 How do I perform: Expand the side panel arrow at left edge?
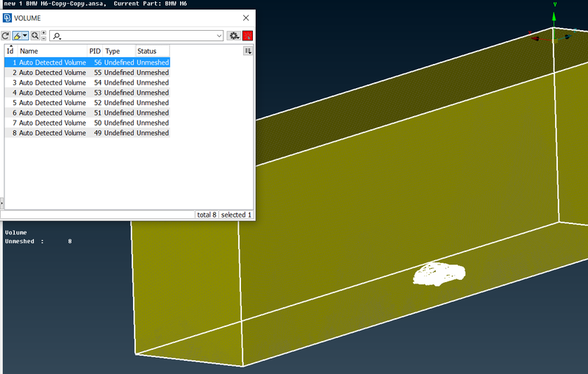click(x=2, y=203)
